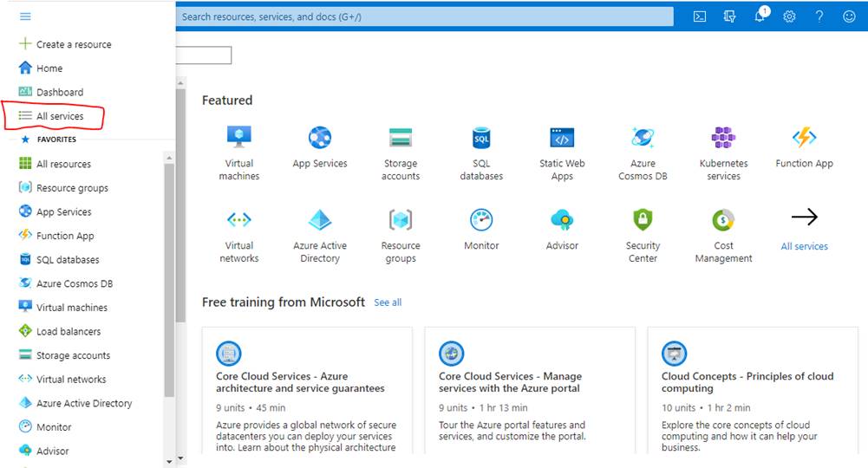Click main pane scrollbar up arrow

point(180,83)
